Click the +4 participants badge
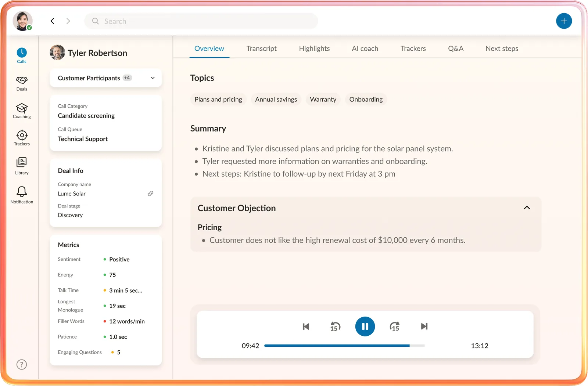The image size is (588, 386). tap(127, 78)
